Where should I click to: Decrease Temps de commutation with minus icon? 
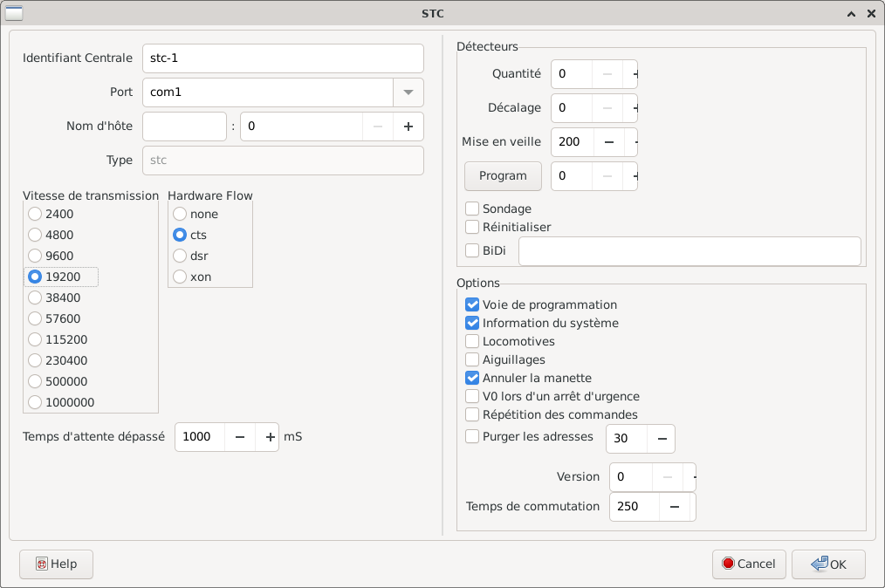[x=674, y=507]
